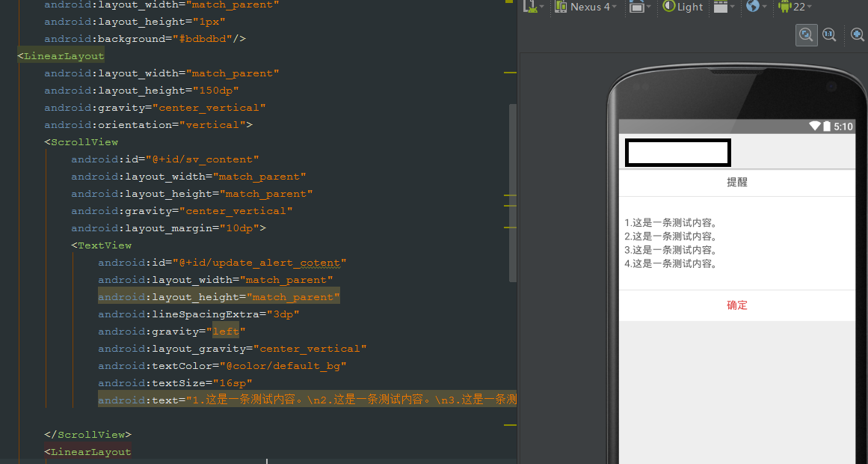Image resolution: width=868 pixels, height=464 pixels.
Task: Click the wifi icon in the preview status bar
Action: click(x=814, y=126)
